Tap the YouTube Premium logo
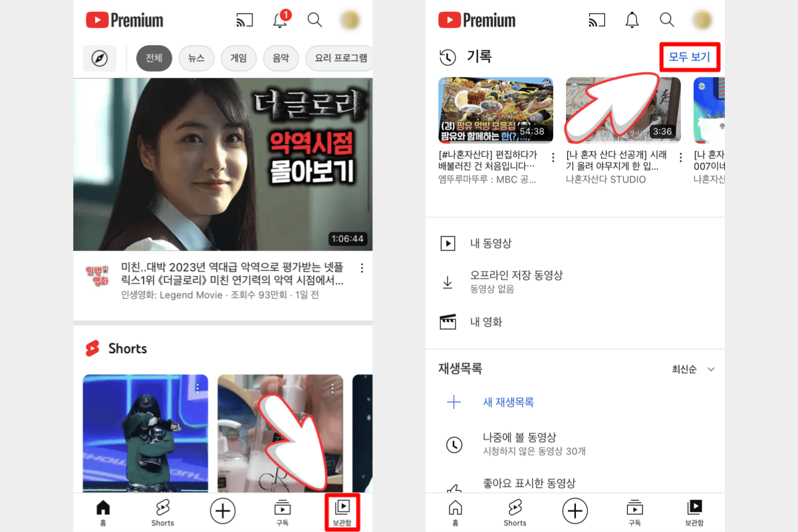This screenshot has width=798, height=532. click(124, 20)
